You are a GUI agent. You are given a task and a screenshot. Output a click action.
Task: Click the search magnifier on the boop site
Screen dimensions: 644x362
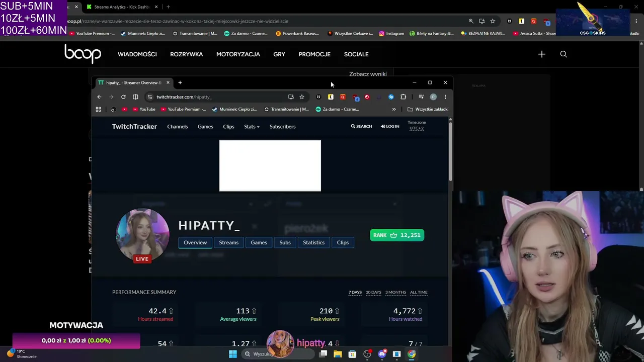(563, 54)
